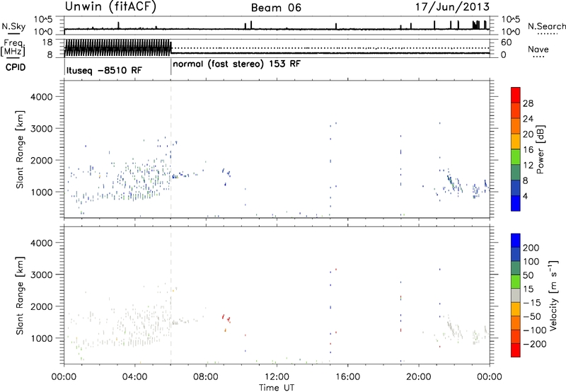Click the '08:00' time axis tick label
The height and width of the screenshot is (392, 566).
[x=206, y=377]
